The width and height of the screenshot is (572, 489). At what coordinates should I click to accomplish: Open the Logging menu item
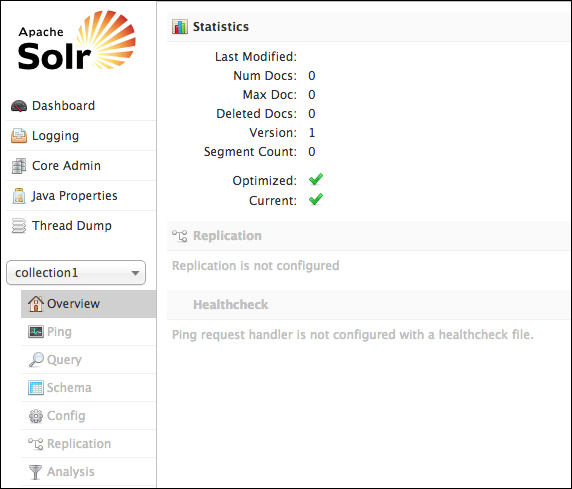[81, 136]
